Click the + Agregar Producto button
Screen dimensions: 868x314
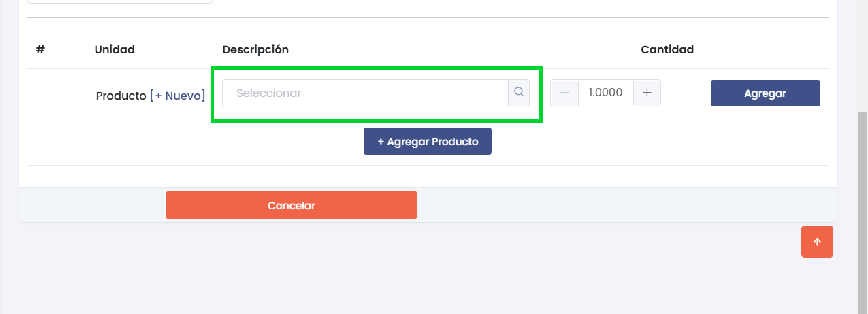[427, 141]
